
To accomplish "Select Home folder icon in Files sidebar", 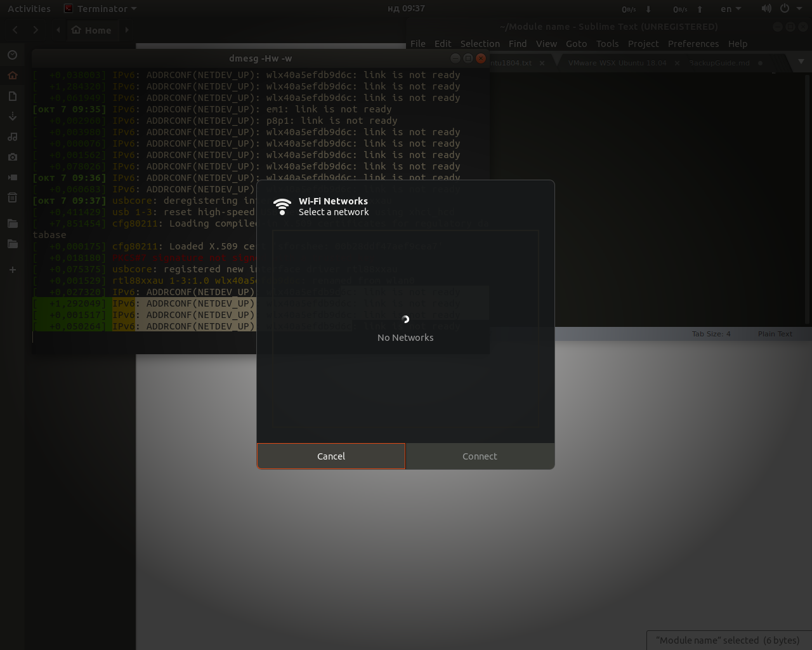I will pyautogui.click(x=12, y=76).
